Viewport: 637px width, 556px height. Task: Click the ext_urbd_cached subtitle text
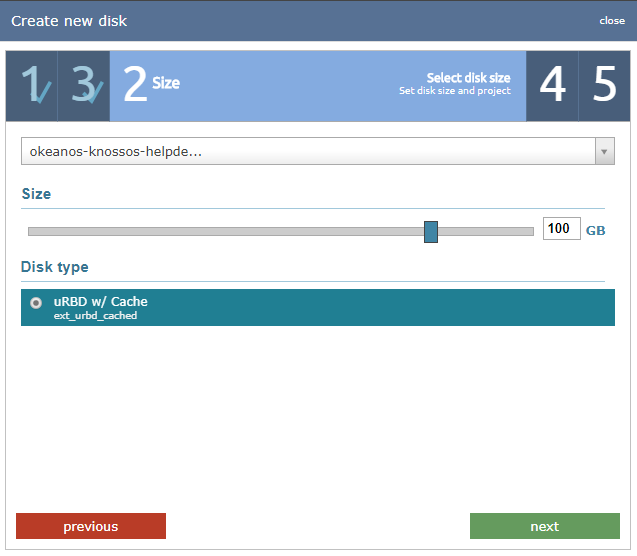click(95, 316)
